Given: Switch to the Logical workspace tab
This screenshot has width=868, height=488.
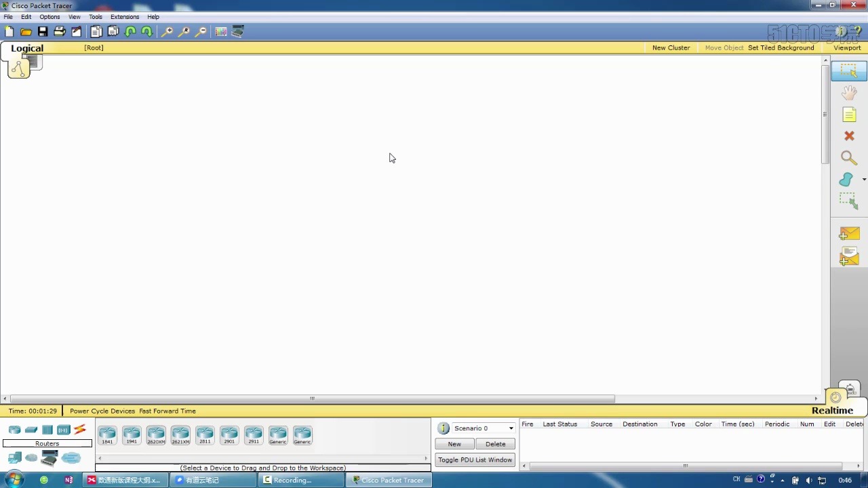Looking at the screenshot, I should click(27, 48).
